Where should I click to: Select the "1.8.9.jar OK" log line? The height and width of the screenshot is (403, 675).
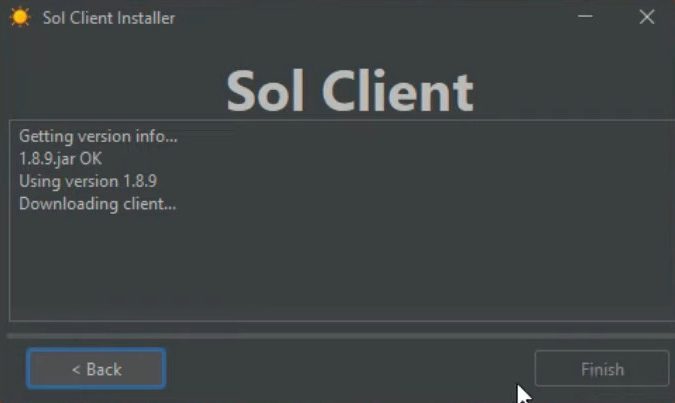coord(60,159)
